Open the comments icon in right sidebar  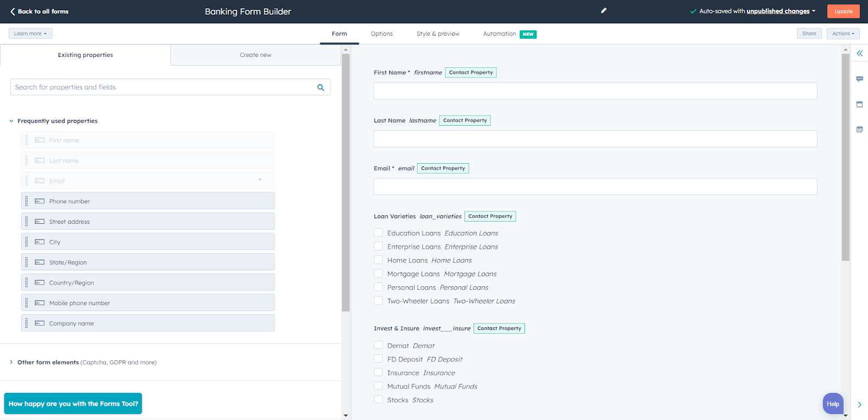860,79
